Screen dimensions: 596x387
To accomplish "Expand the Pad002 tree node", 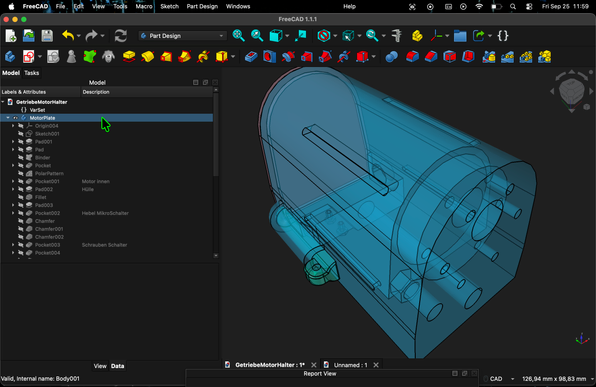I will pyautogui.click(x=13, y=189).
